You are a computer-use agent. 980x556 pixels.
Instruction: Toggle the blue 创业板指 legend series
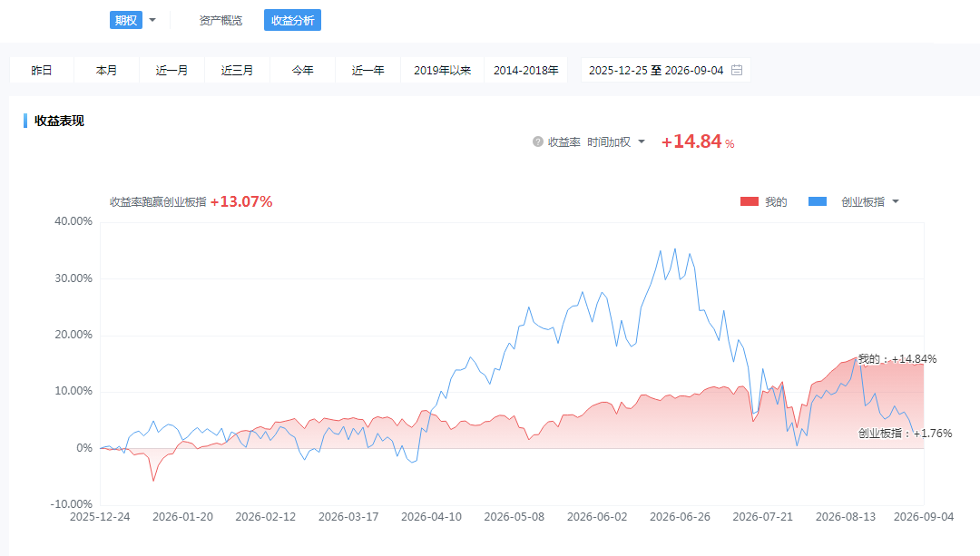point(847,201)
